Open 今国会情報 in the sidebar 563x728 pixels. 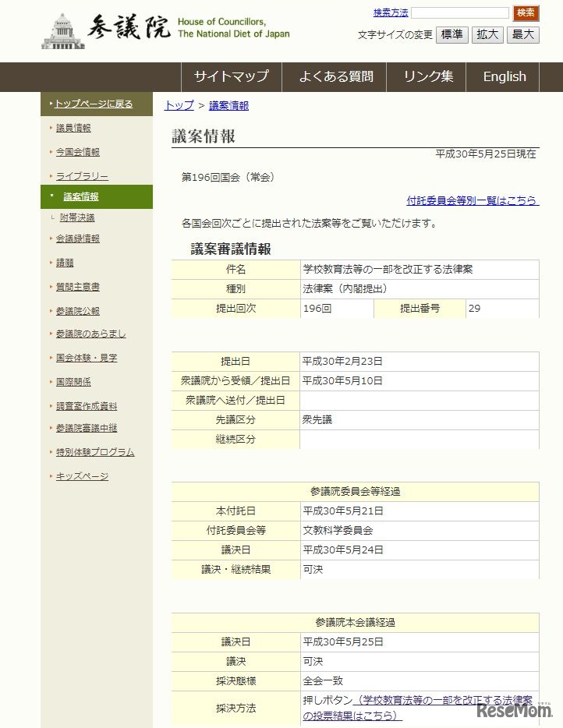[77, 152]
